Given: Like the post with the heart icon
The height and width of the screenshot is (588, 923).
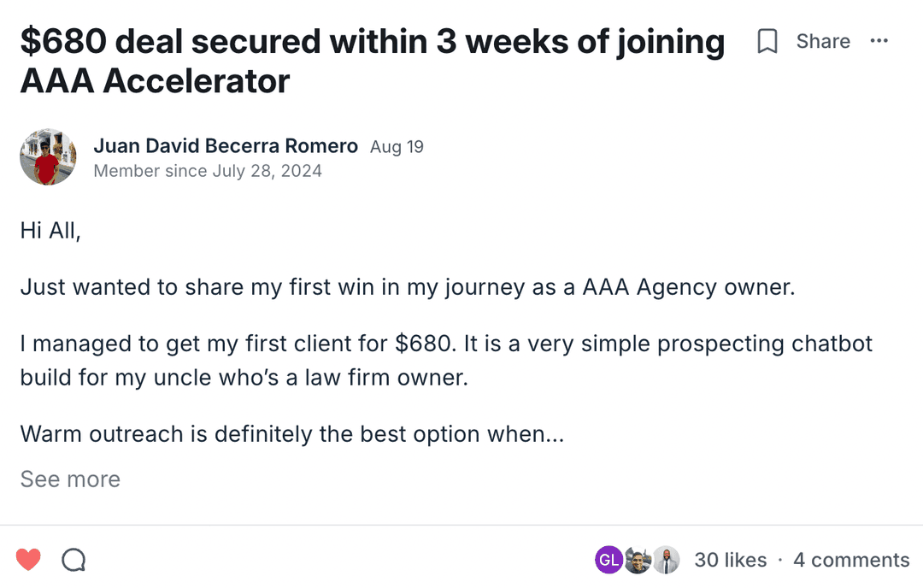Looking at the screenshot, I should tap(28, 560).
